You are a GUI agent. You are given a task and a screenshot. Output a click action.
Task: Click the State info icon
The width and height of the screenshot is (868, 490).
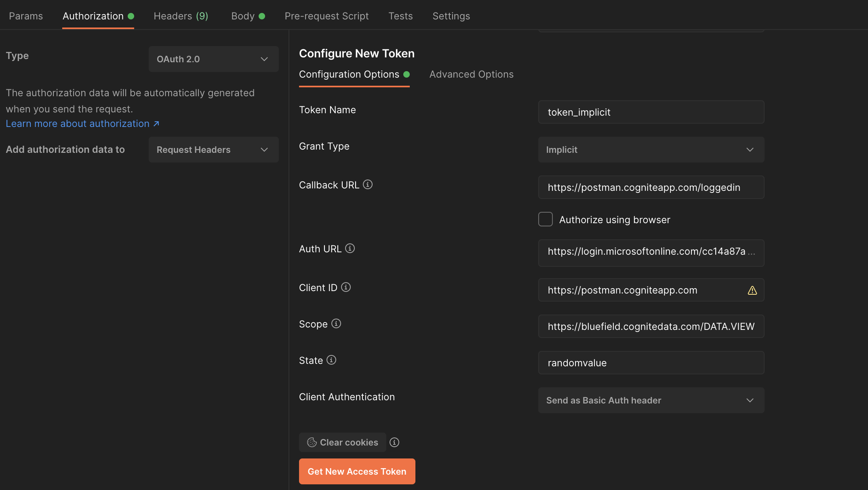click(x=331, y=360)
